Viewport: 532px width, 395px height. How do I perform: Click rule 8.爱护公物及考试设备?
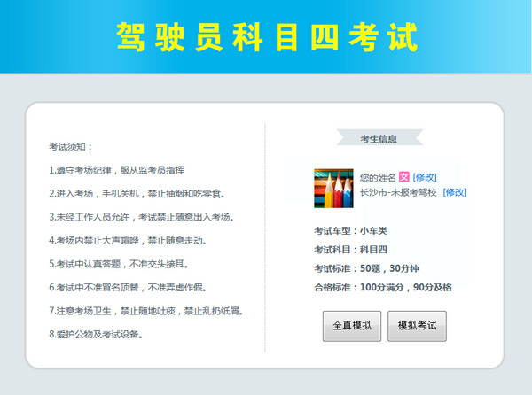(96, 335)
